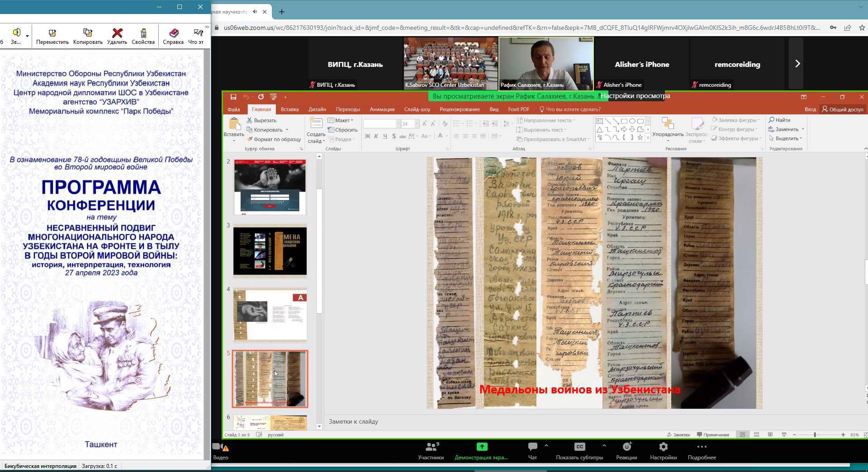This screenshot has height=472, width=868.
Task: Mute the browser tab audio icon
Action: pos(255,12)
